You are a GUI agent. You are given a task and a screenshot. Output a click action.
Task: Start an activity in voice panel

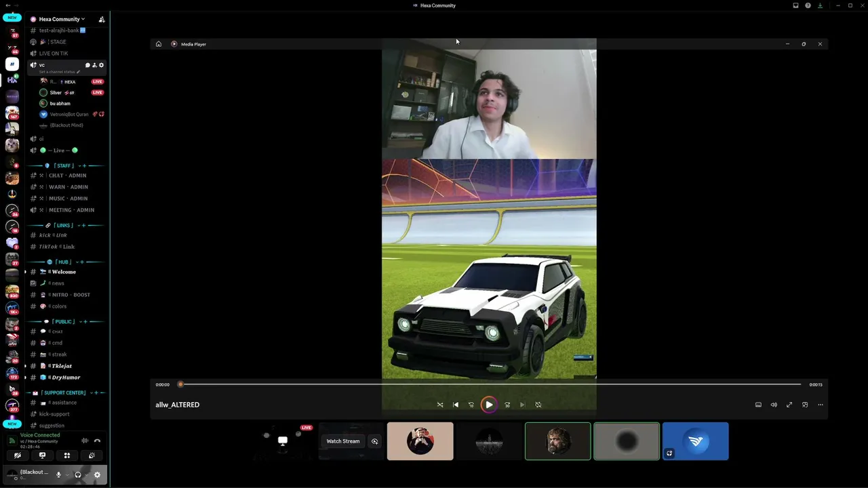tap(66, 455)
